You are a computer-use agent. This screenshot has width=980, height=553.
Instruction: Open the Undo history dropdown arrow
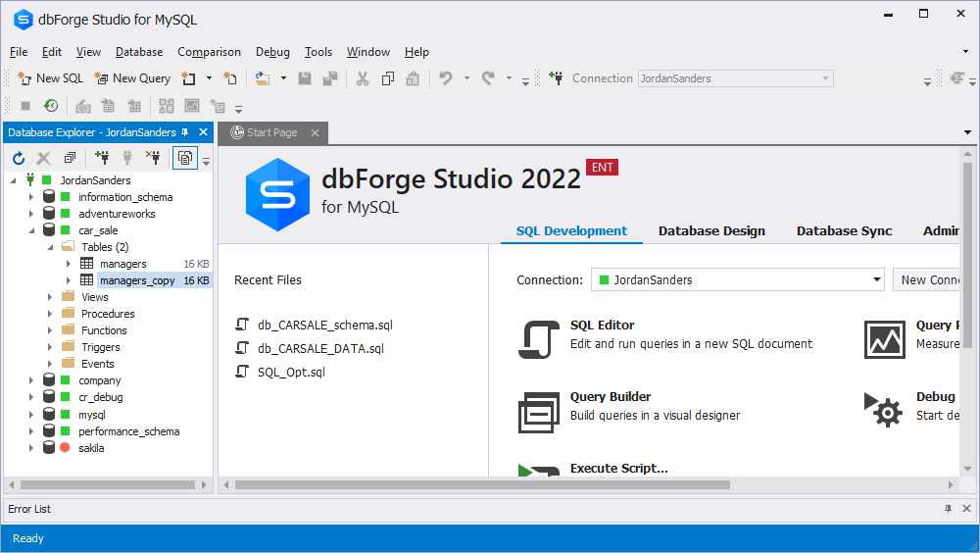[466, 78]
